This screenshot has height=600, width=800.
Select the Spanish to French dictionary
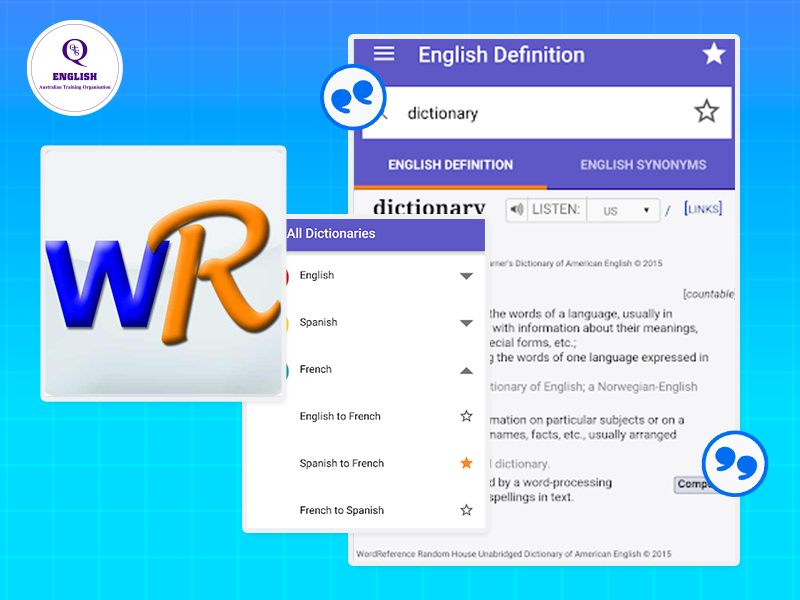coord(341,463)
